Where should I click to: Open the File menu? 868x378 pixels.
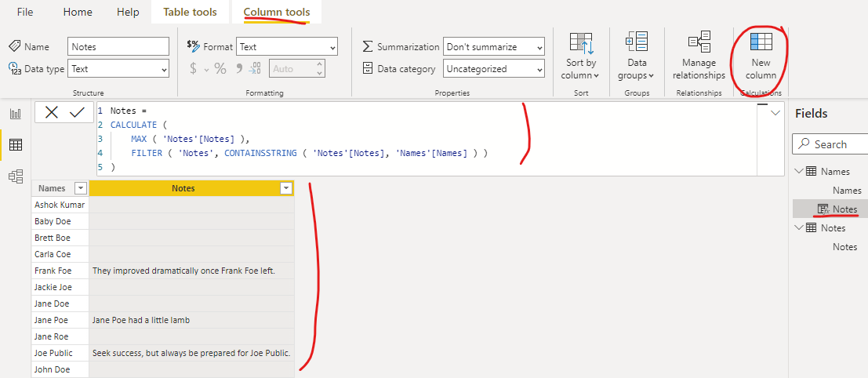point(25,12)
